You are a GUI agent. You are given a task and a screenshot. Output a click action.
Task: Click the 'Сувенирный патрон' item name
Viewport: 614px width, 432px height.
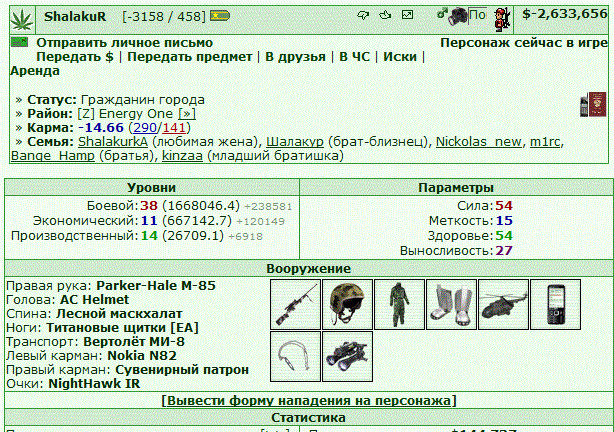(182, 370)
